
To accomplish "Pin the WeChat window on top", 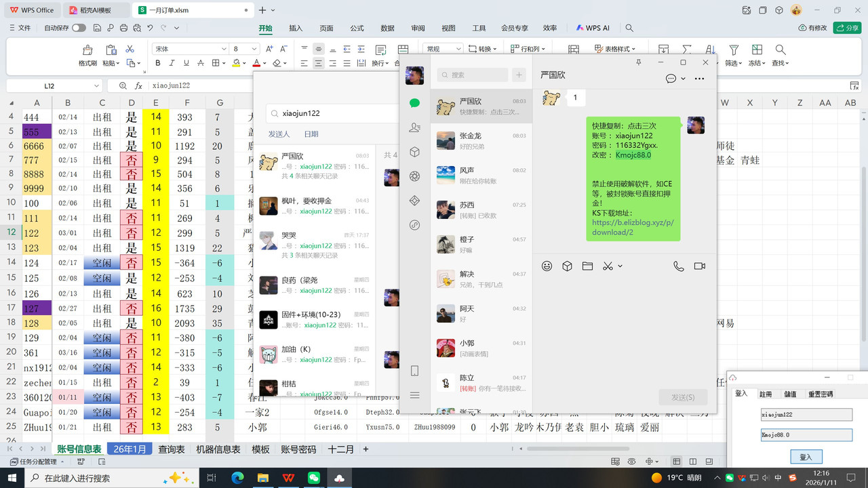I will (639, 62).
